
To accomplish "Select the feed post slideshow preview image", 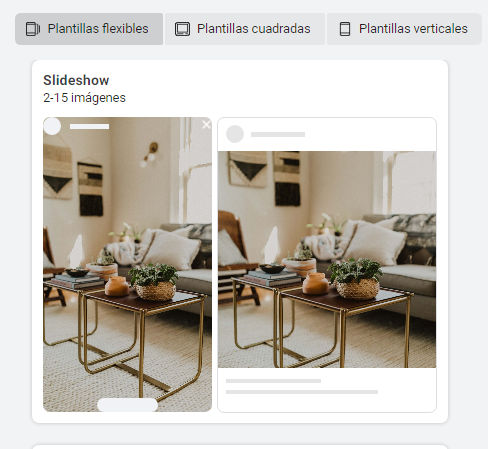I will [327, 259].
